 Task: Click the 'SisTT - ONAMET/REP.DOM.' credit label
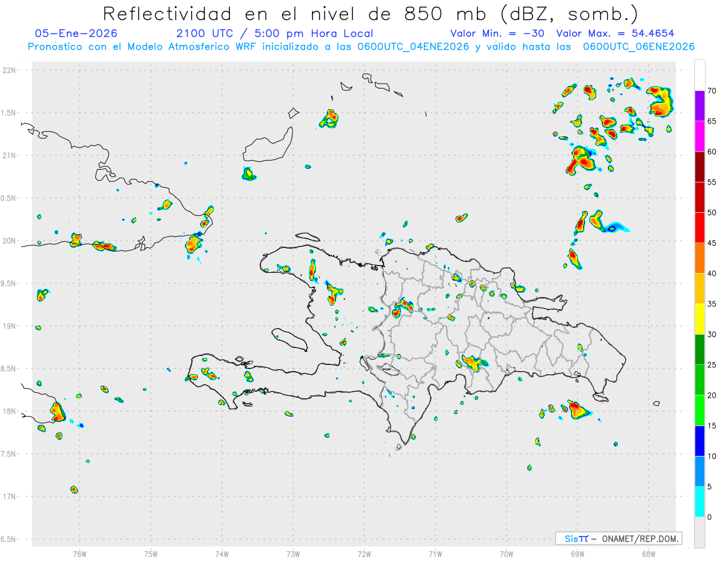tap(618, 538)
